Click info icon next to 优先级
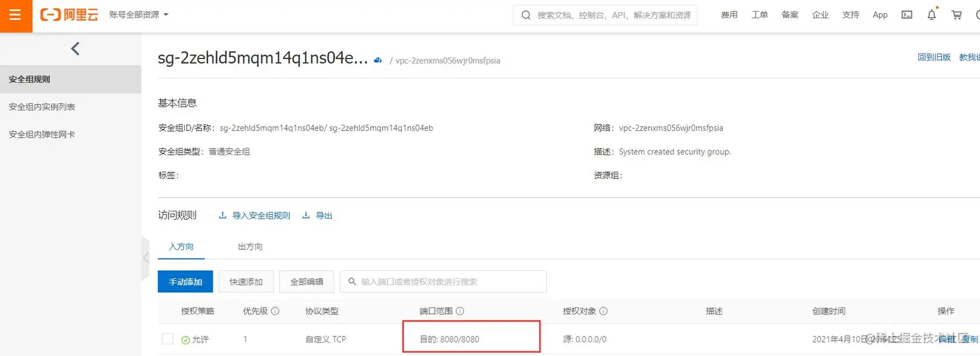The image size is (980, 356). coord(275,311)
